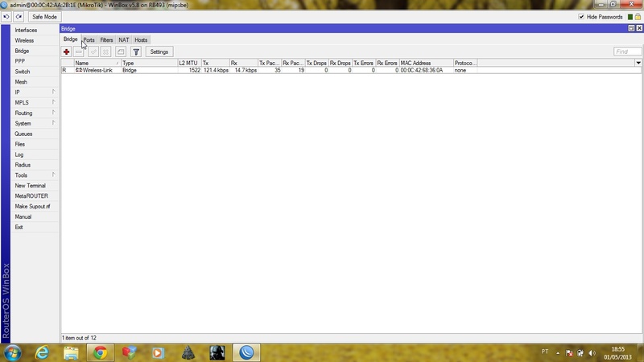
Task: Sort by Name column header
Action: pos(97,64)
